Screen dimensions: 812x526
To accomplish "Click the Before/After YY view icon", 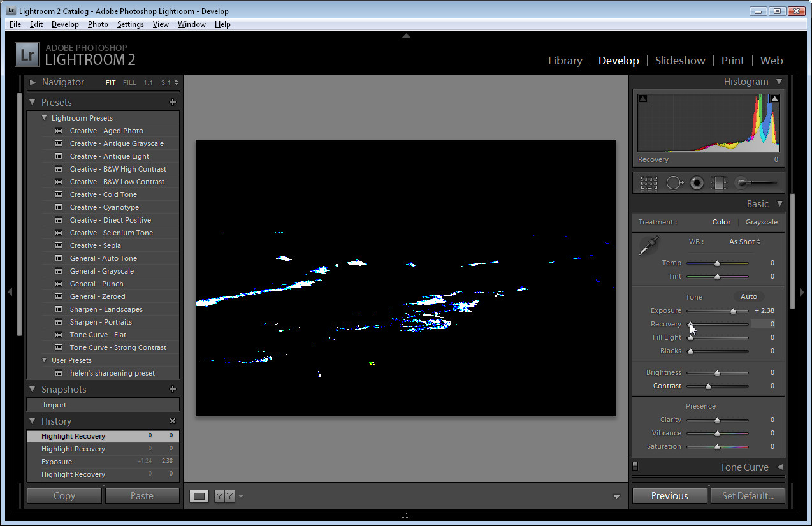I will (x=224, y=496).
